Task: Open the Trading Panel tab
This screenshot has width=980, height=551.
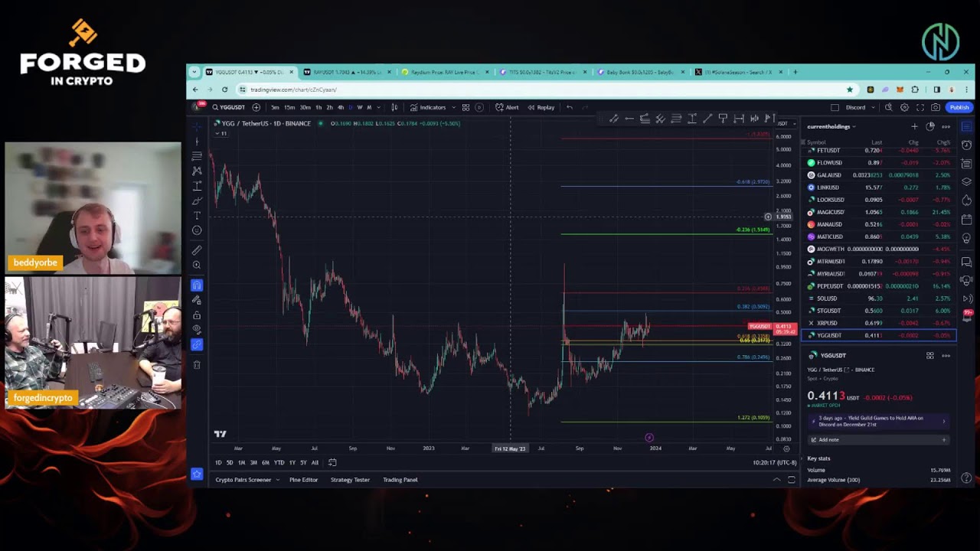Action: [400, 480]
